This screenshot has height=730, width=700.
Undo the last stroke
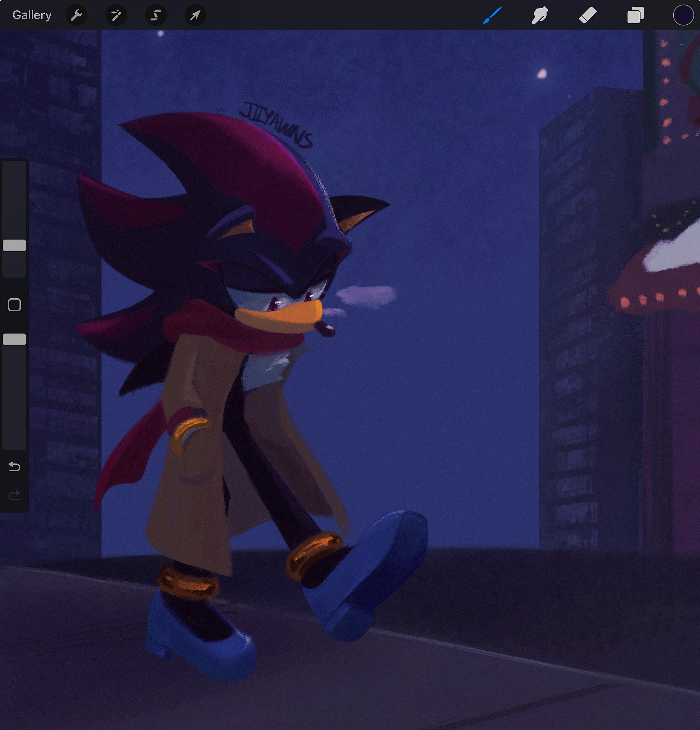[15, 466]
